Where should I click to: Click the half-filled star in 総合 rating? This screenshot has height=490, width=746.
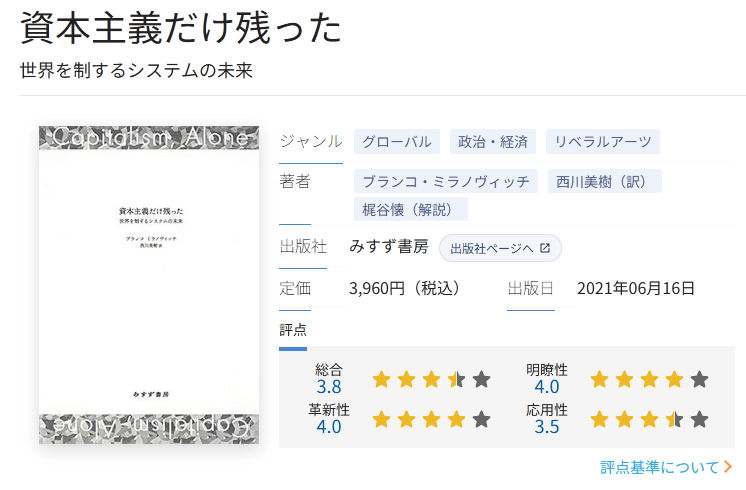coord(456,379)
